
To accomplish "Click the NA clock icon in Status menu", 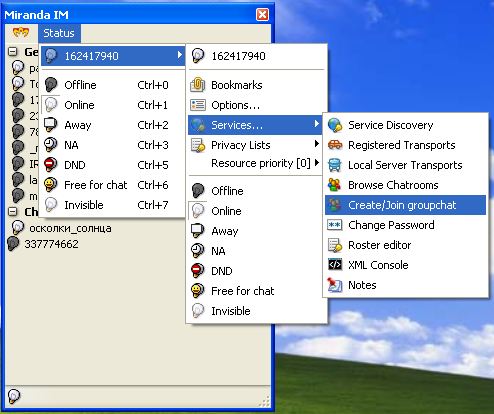I will click(x=51, y=145).
